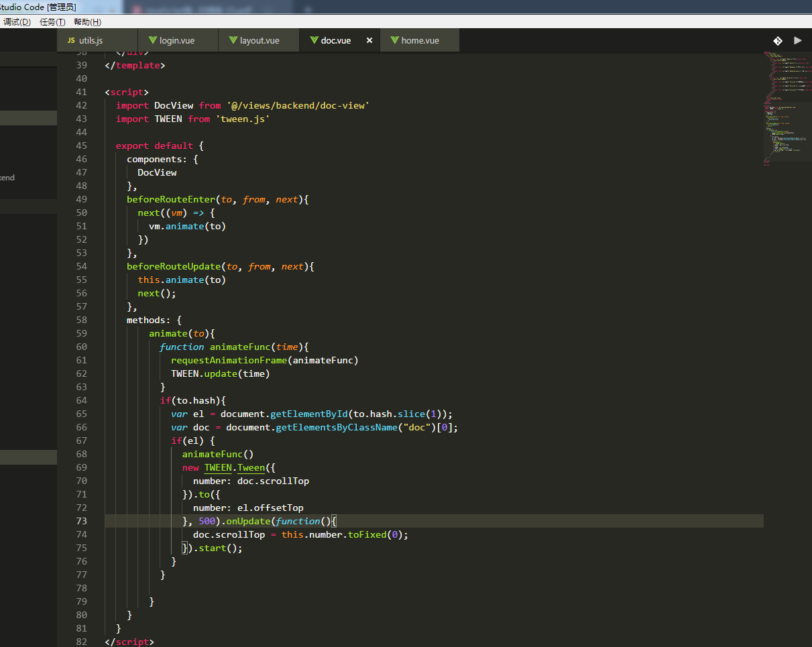The image size is (812, 647).
Task: Click DocView on line 47
Action: (x=157, y=172)
